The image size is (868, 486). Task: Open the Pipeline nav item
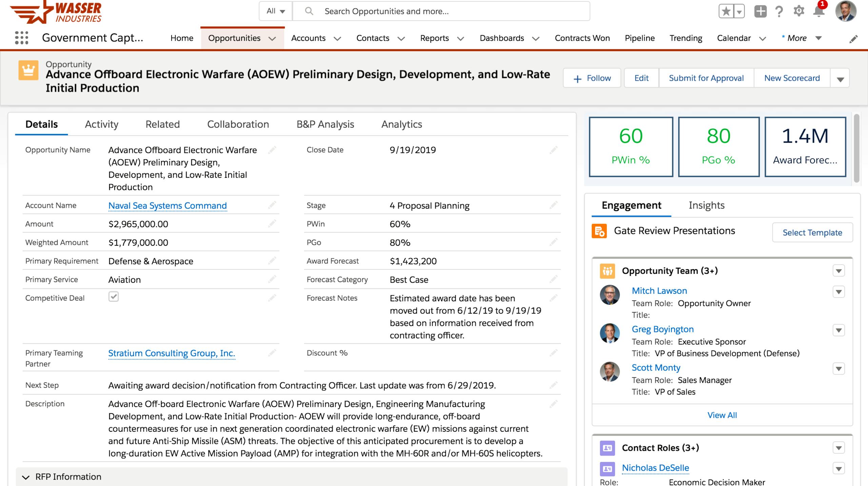click(x=639, y=38)
